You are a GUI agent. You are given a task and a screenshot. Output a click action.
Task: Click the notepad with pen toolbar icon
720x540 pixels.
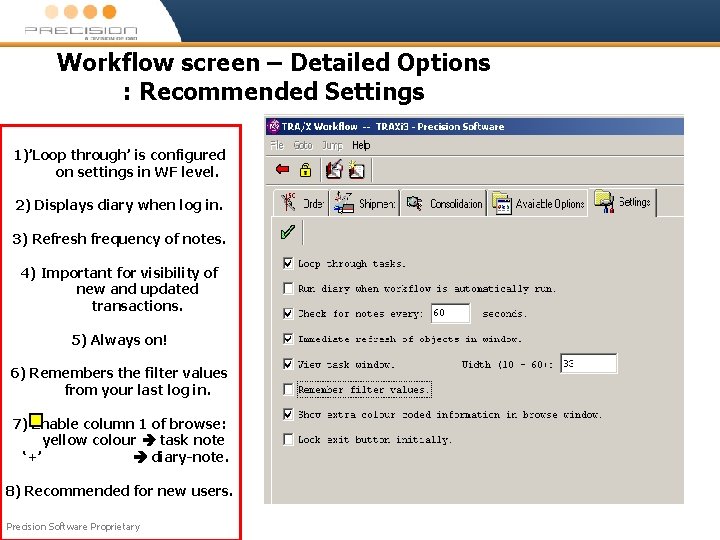pos(334,169)
